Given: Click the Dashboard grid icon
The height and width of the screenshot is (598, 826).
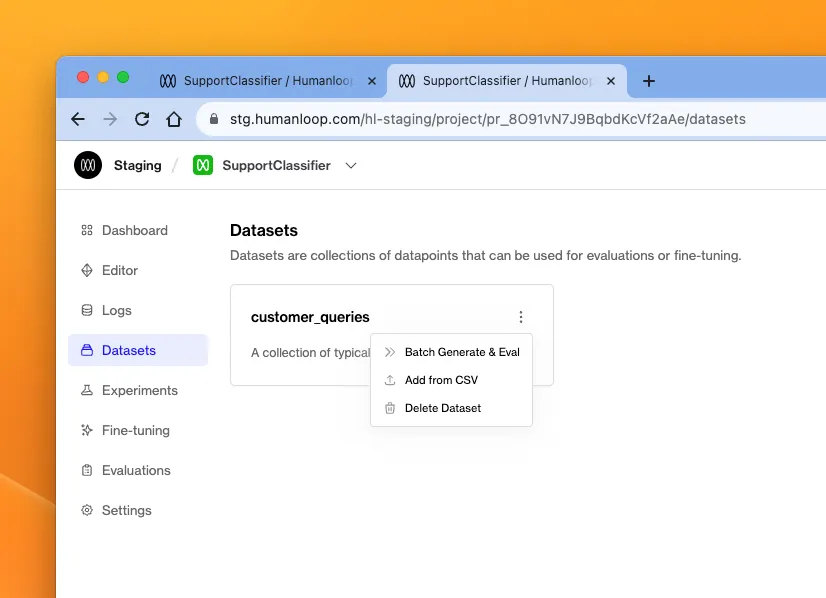Looking at the screenshot, I should (87, 230).
